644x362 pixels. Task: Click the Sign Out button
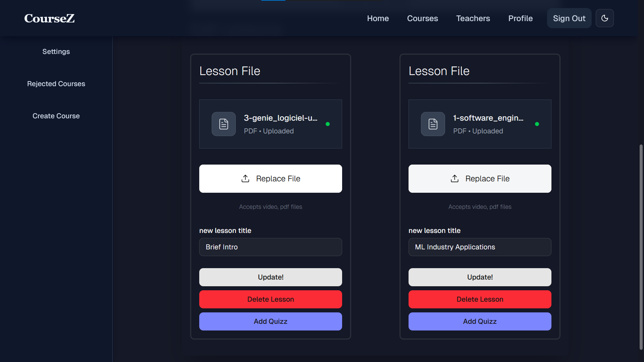point(569,18)
